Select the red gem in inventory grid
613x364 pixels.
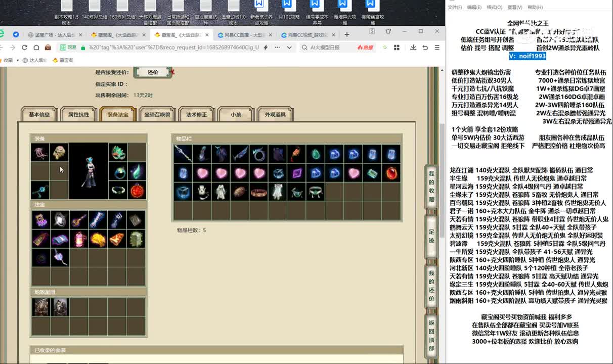pyautogui.click(x=391, y=173)
